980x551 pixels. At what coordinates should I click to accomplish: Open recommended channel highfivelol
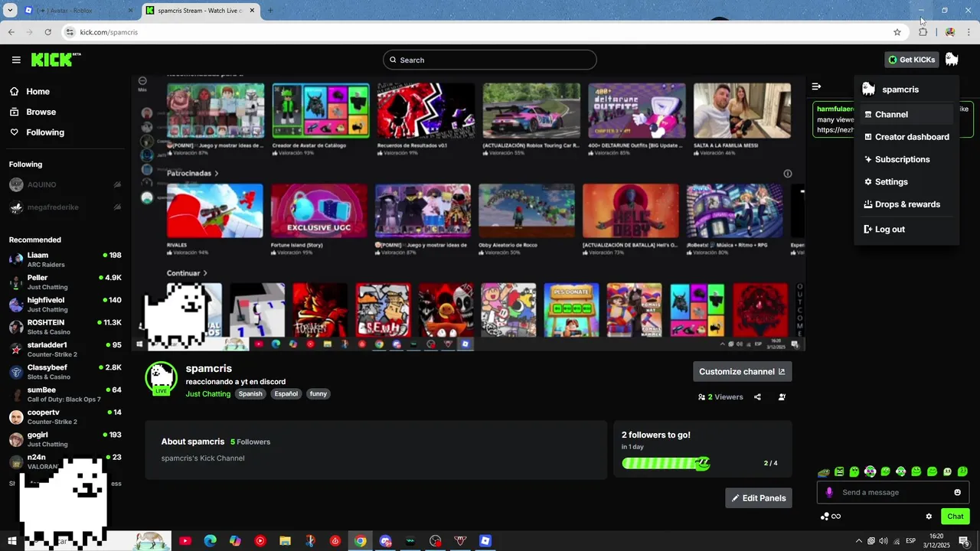(65, 305)
